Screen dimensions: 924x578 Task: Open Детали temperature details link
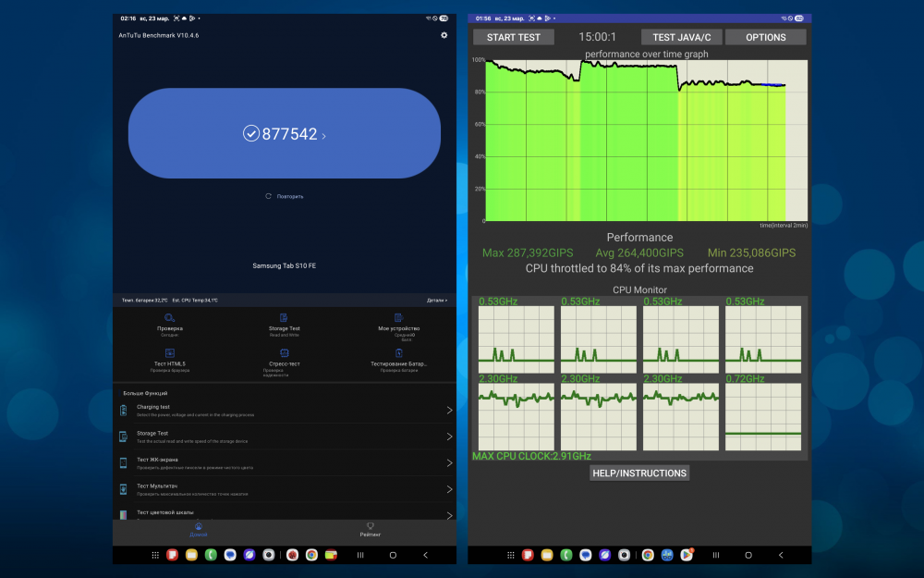tap(436, 301)
